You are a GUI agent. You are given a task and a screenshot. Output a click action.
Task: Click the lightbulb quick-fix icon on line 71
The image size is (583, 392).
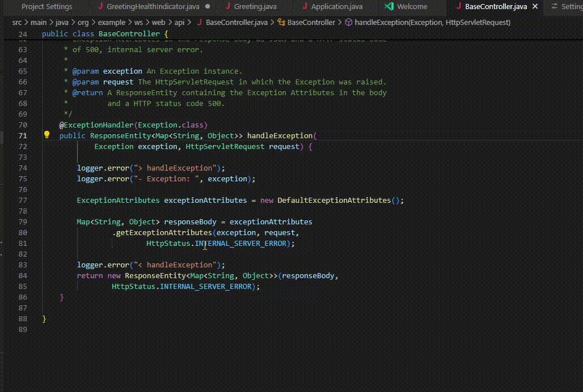(x=47, y=134)
